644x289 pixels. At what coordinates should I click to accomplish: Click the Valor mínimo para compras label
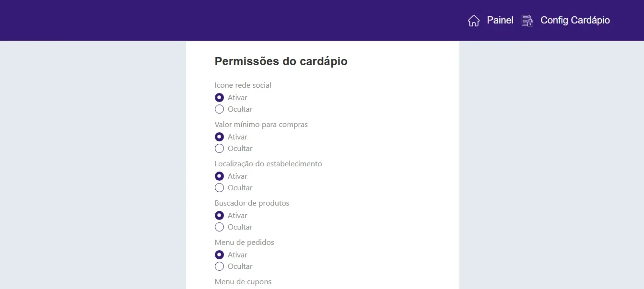[x=261, y=125]
